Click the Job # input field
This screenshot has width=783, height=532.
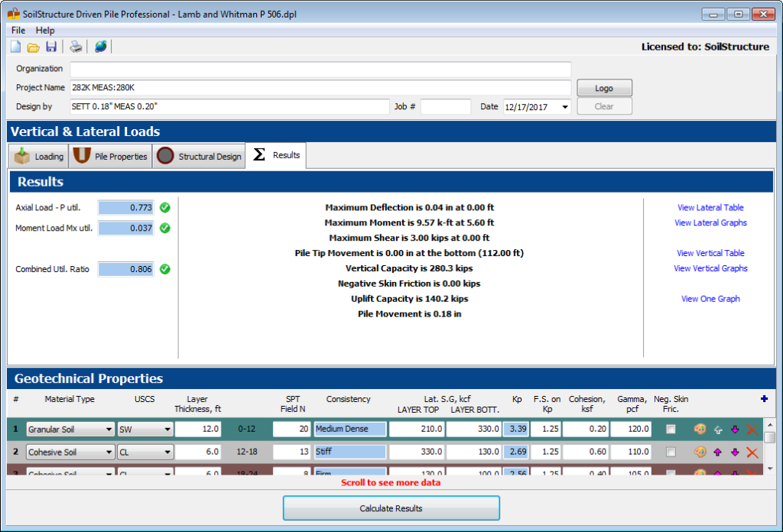click(446, 106)
